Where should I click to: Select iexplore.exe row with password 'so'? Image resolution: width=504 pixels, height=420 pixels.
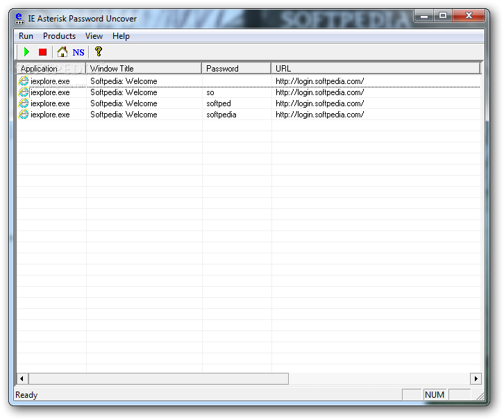click(249, 92)
